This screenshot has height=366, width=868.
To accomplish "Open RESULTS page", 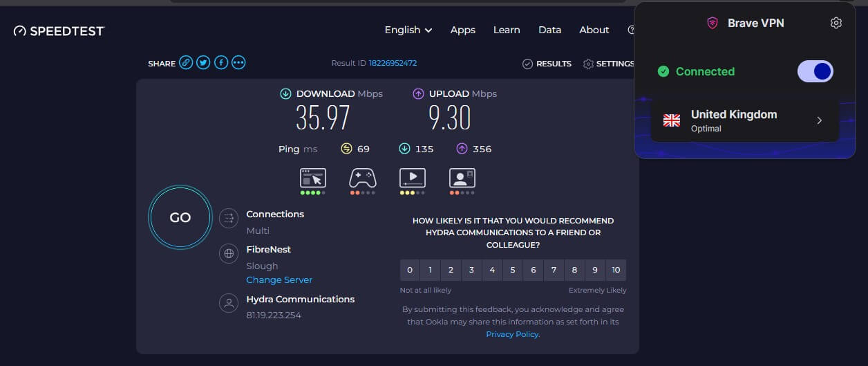I will pos(547,64).
